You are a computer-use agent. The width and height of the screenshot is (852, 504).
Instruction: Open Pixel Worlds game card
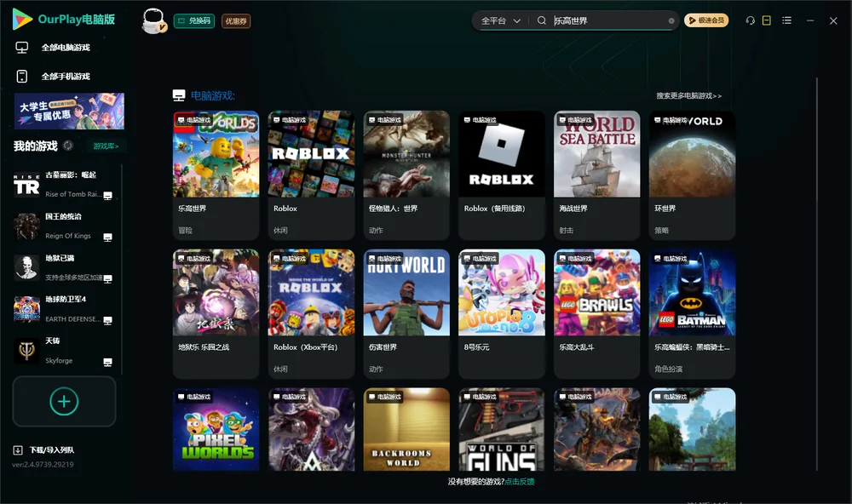pos(216,429)
